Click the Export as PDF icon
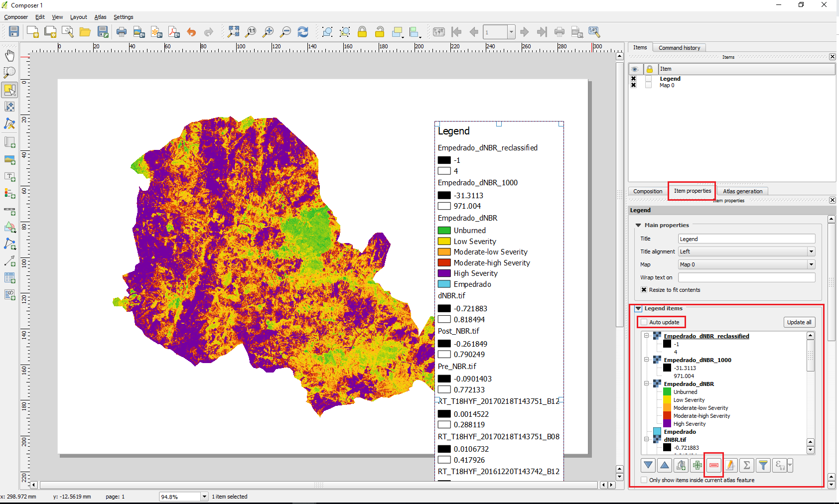Viewport: 839px width, 504px height. pos(174,32)
